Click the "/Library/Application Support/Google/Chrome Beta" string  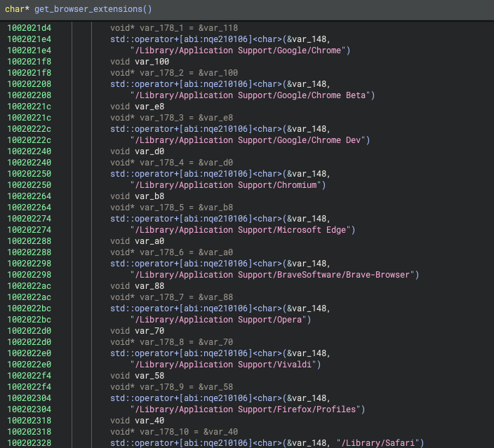pos(251,95)
